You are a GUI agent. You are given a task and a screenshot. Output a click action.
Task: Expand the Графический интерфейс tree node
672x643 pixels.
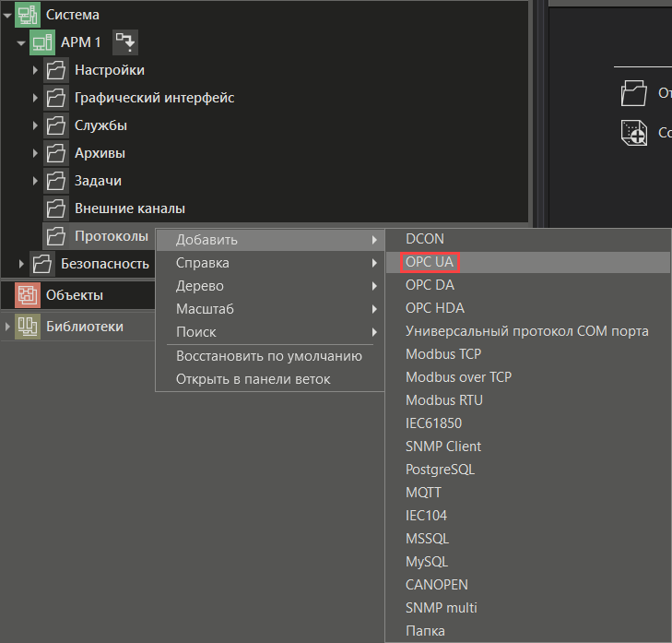click(35, 98)
